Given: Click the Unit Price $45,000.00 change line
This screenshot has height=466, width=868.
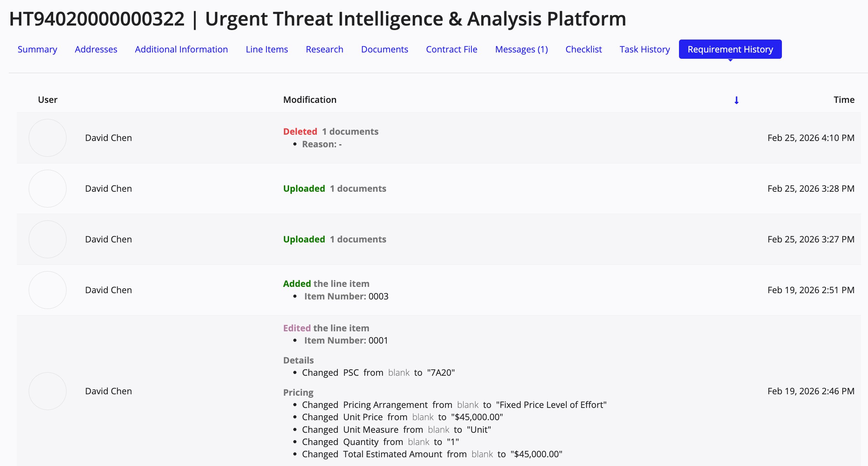Looking at the screenshot, I should coord(402,417).
